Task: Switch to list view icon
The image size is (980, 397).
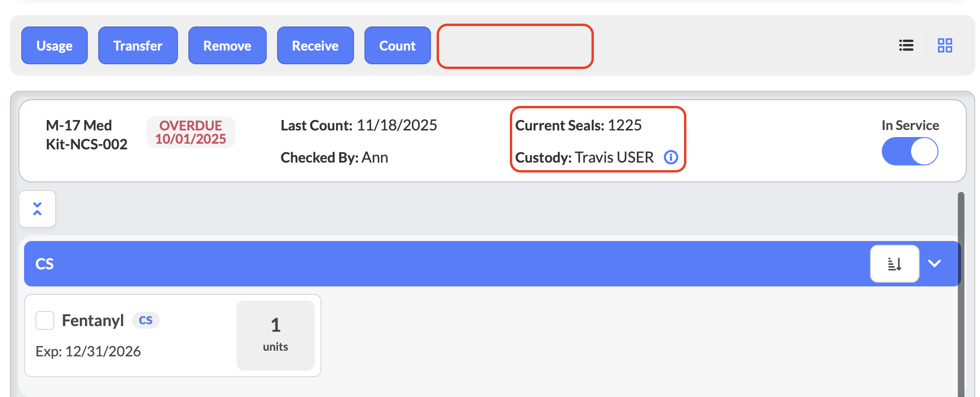Action: [906, 45]
